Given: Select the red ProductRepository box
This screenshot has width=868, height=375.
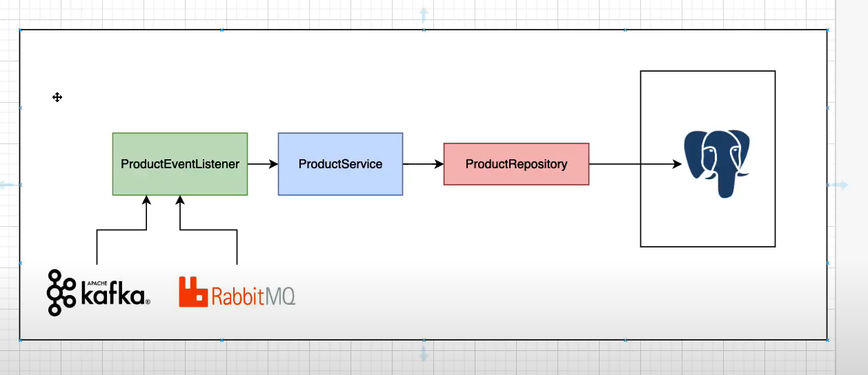Looking at the screenshot, I should pos(516,164).
